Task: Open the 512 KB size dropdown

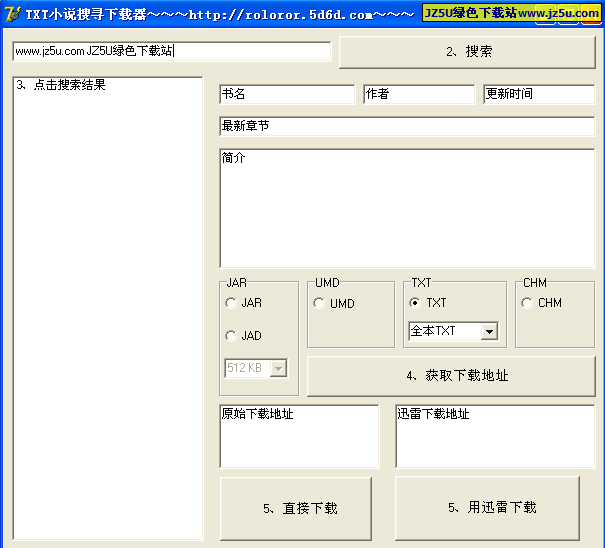Action: click(278, 368)
